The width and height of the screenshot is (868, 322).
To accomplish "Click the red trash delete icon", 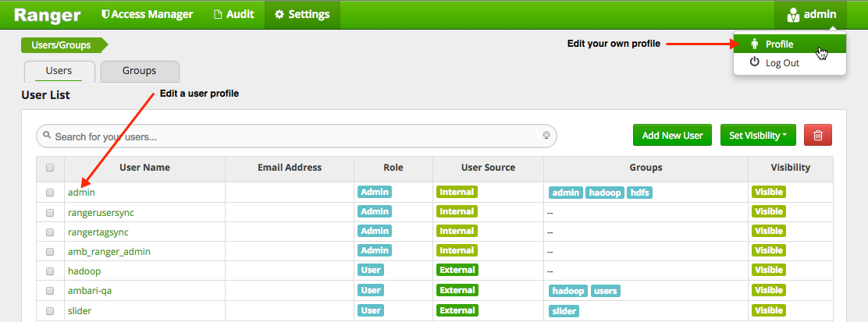I will click(x=818, y=135).
